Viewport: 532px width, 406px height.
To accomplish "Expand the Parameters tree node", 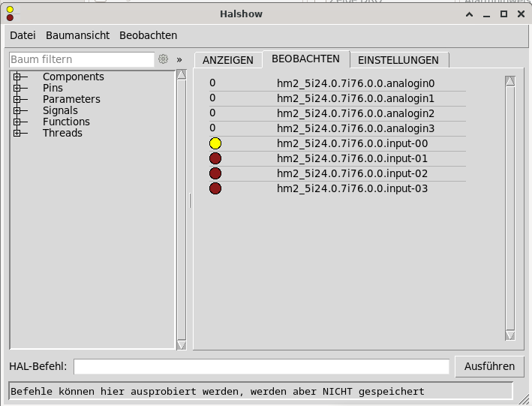I will (17, 99).
